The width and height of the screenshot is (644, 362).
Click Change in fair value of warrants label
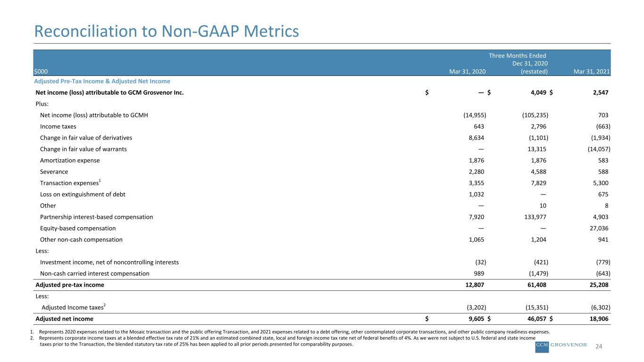[83, 149]
